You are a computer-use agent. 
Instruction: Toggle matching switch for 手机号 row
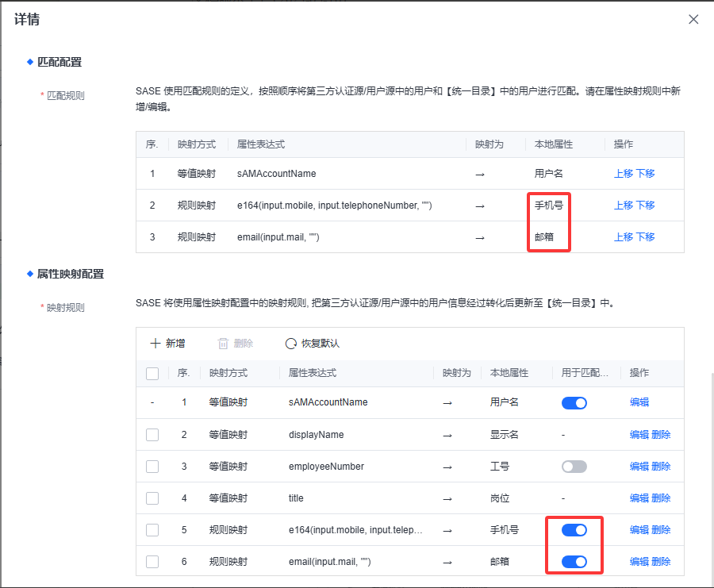point(574,530)
